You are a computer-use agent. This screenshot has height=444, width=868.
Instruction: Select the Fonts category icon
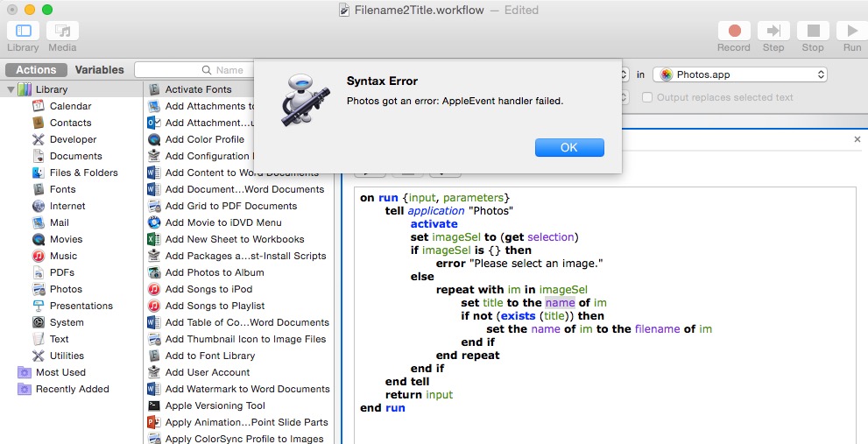tap(39, 189)
